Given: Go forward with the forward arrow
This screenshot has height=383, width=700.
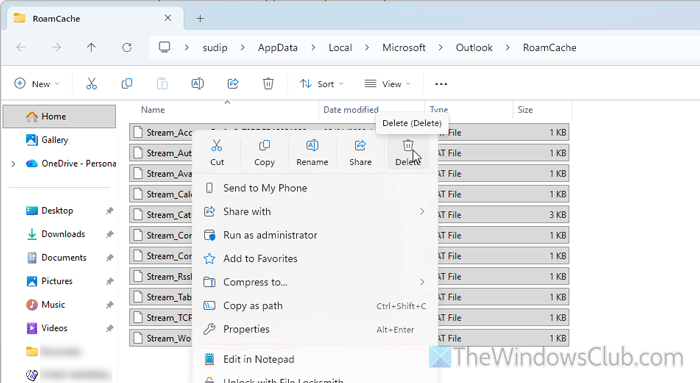Looking at the screenshot, I should click(56, 47).
